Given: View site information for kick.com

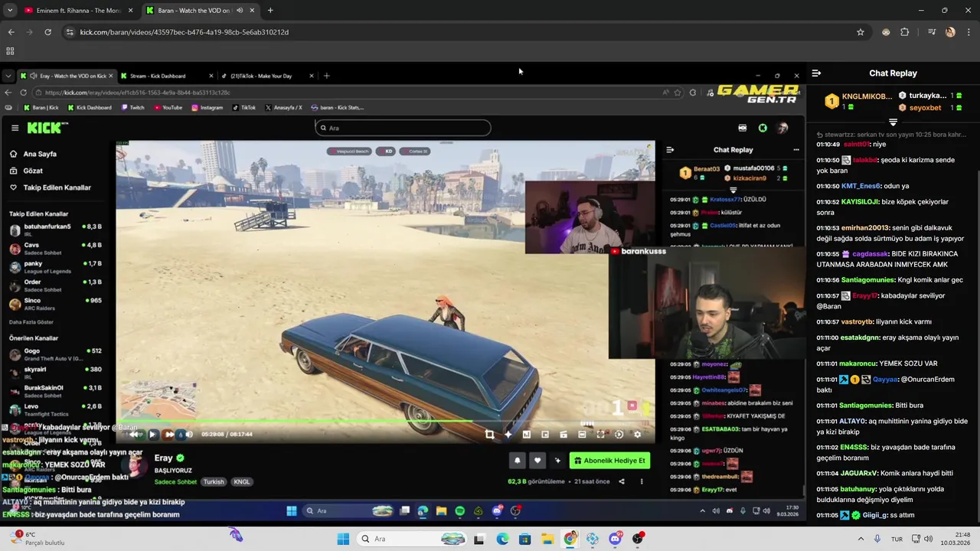Looking at the screenshot, I should coord(70,32).
